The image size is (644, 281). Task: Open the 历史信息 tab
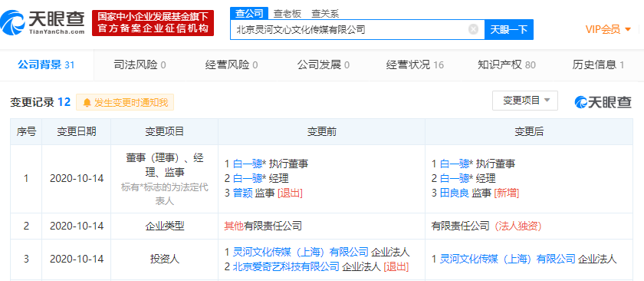(598, 64)
